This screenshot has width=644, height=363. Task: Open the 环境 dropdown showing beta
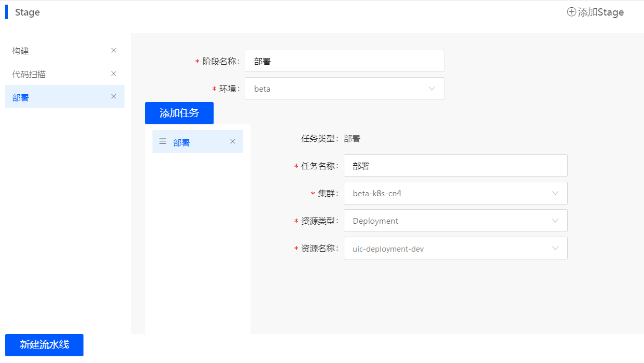tap(344, 89)
